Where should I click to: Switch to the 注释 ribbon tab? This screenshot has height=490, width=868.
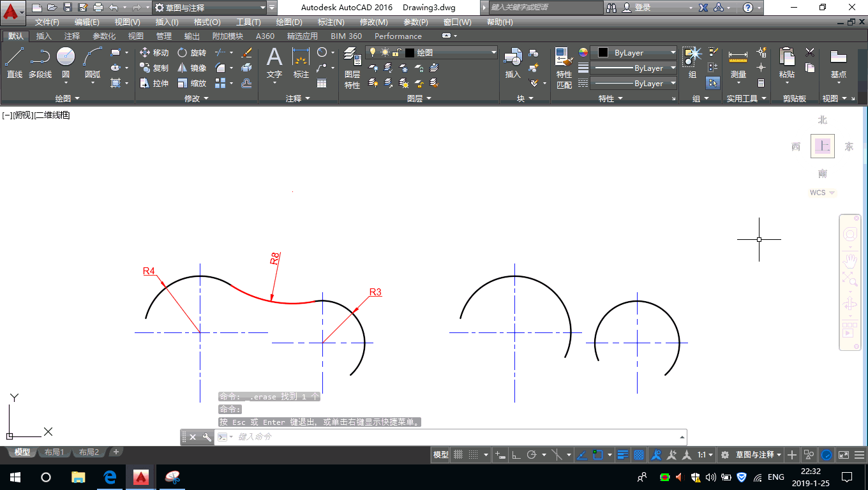click(72, 36)
